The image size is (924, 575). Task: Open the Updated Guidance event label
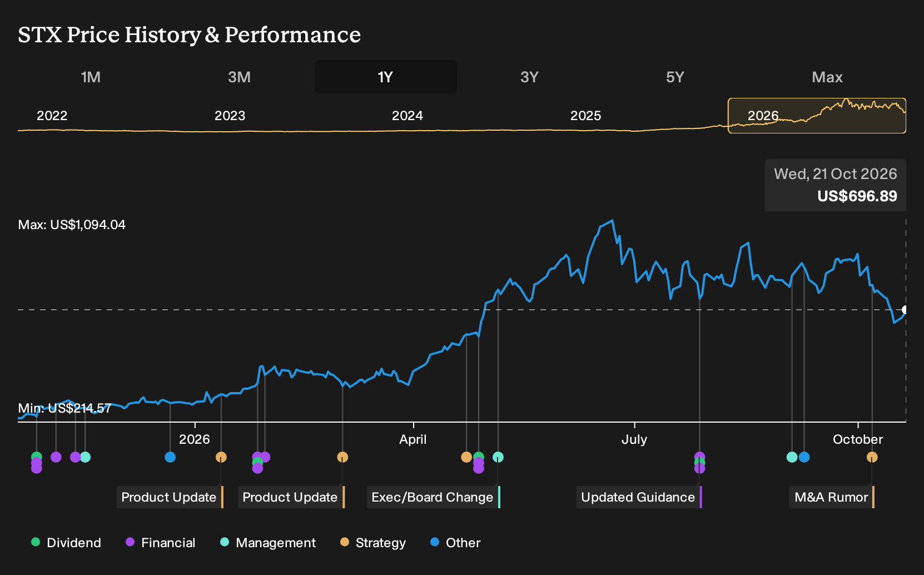pos(639,497)
